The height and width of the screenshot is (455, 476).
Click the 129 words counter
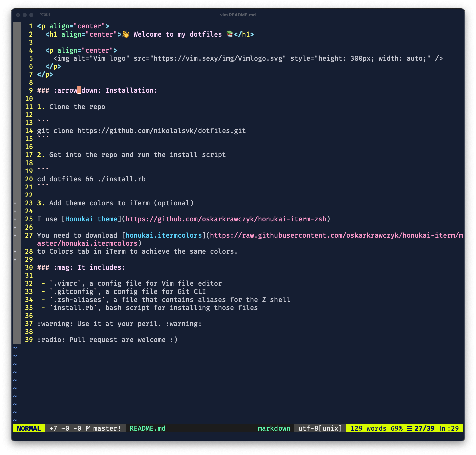point(368,428)
